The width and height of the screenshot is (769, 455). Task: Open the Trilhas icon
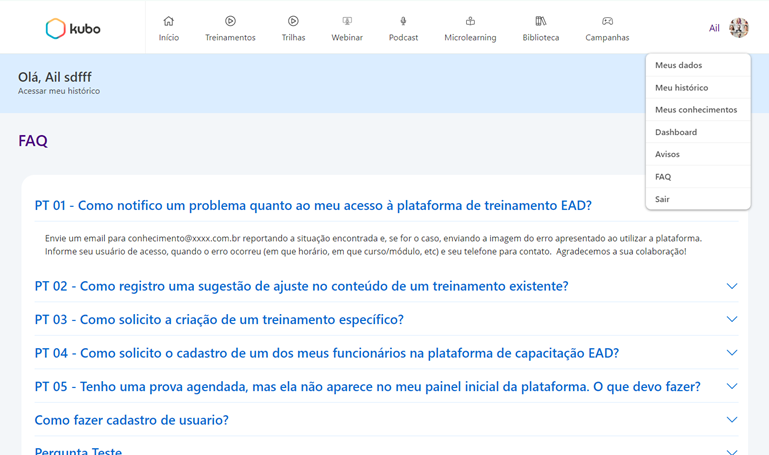pos(293,21)
